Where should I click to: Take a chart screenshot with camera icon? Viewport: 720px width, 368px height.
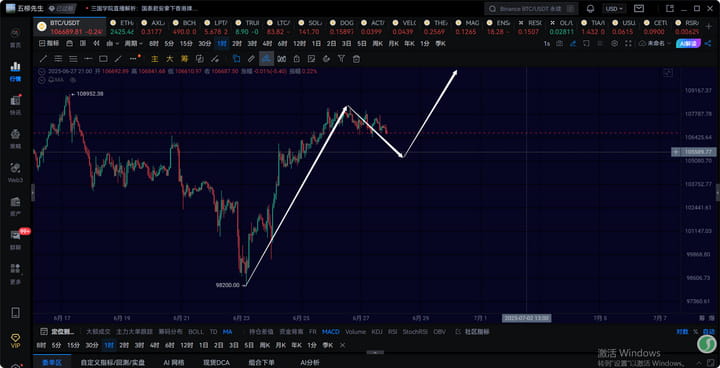(x=559, y=43)
